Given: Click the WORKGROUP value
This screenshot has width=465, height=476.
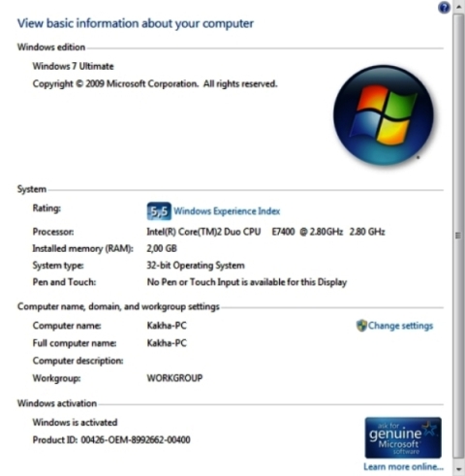Looking at the screenshot, I should (174, 378).
